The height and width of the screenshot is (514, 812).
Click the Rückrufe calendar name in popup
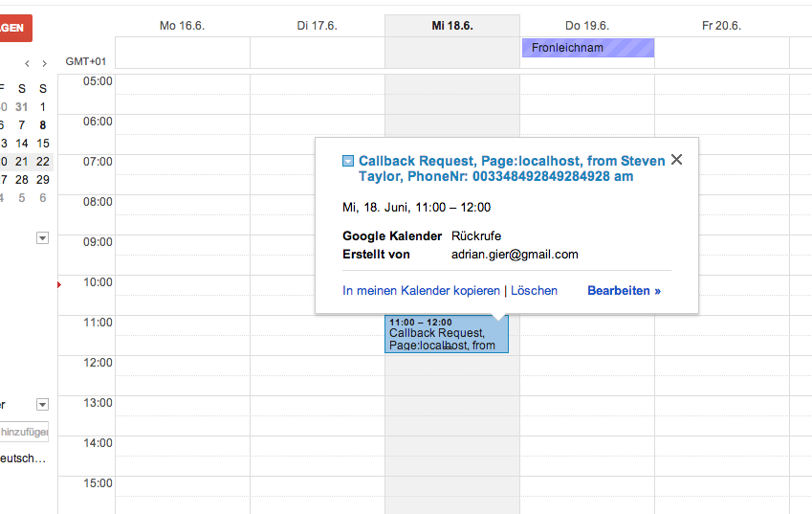[x=476, y=236]
